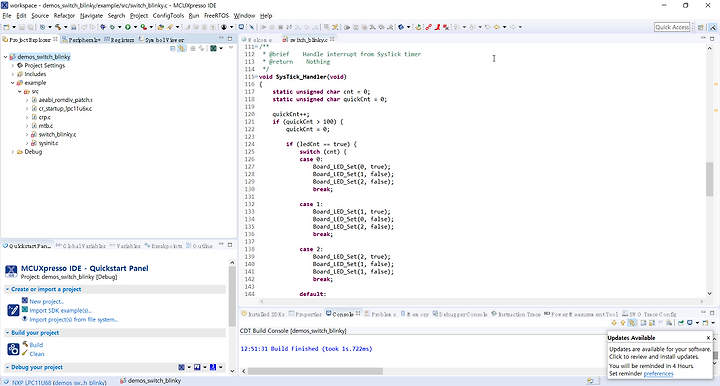Click the MCUXpresso logo in Quickstart Panel
The image size is (720, 386).
11,271
